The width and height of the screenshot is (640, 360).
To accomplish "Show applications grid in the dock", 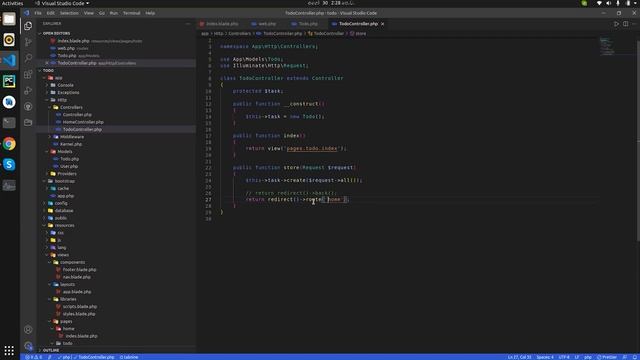I will tap(9, 350).
